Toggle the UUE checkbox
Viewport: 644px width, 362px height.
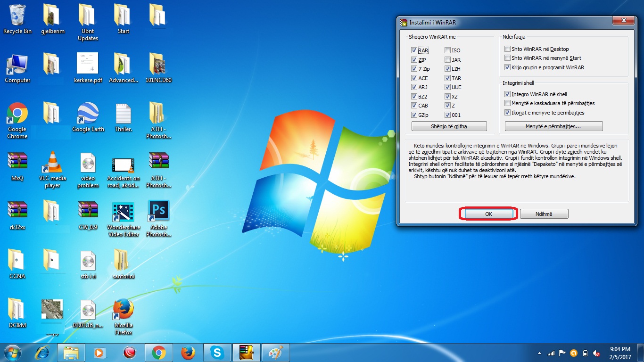click(x=447, y=87)
